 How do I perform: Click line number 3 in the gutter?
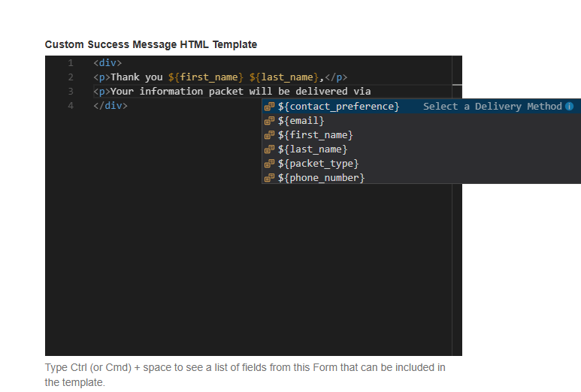tap(71, 92)
